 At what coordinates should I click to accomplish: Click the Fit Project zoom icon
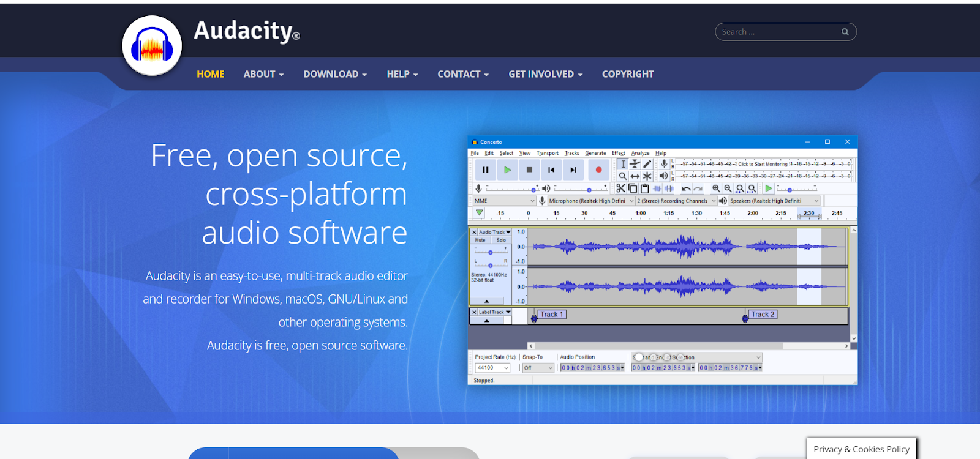[x=752, y=188]
